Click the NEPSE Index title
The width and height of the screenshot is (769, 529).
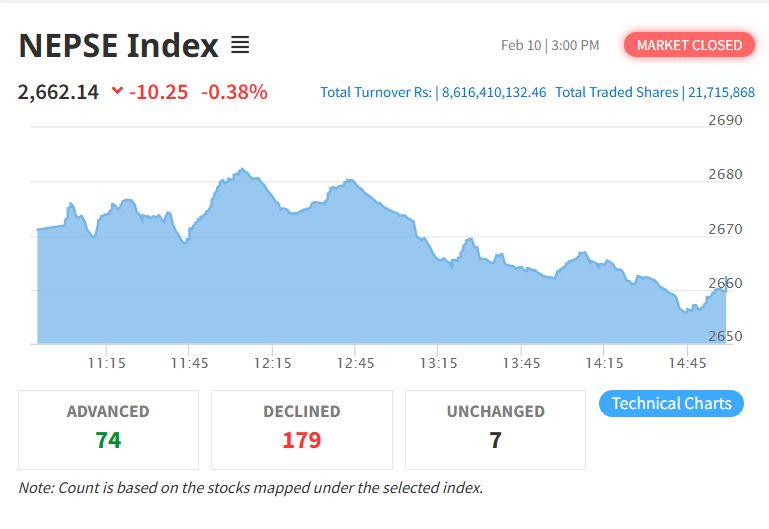[x=118, y=46]
